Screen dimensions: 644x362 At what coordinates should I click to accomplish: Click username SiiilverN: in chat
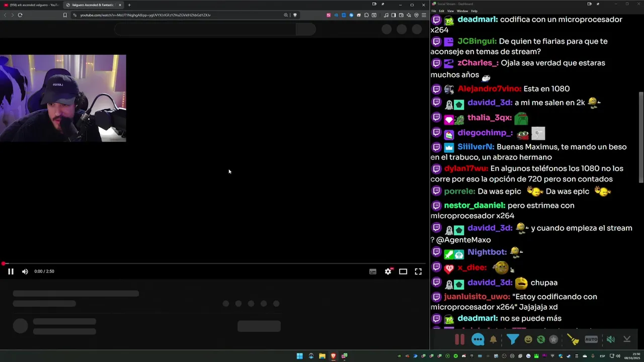tap(476, 147)
